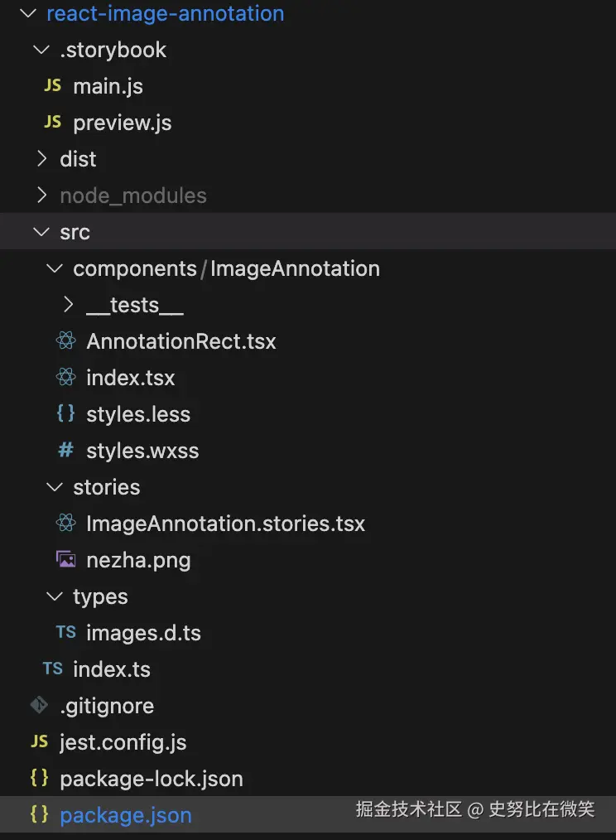This screenshot has height=840, width=616.
Task: Click the React icon beside AnnotationRect.tsx
Action: point(66,341)
